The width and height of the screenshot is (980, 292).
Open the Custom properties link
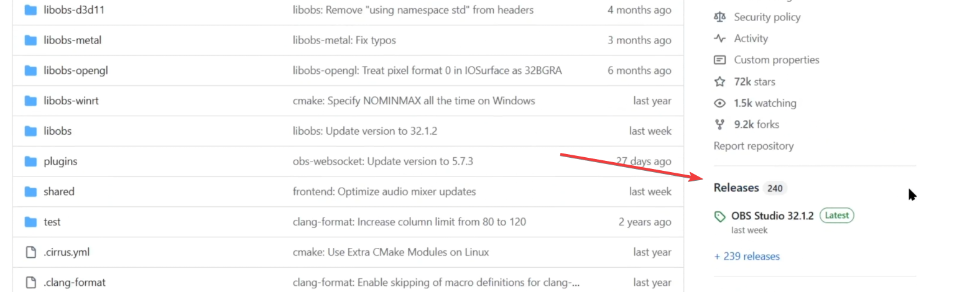(x=777, y=60)
